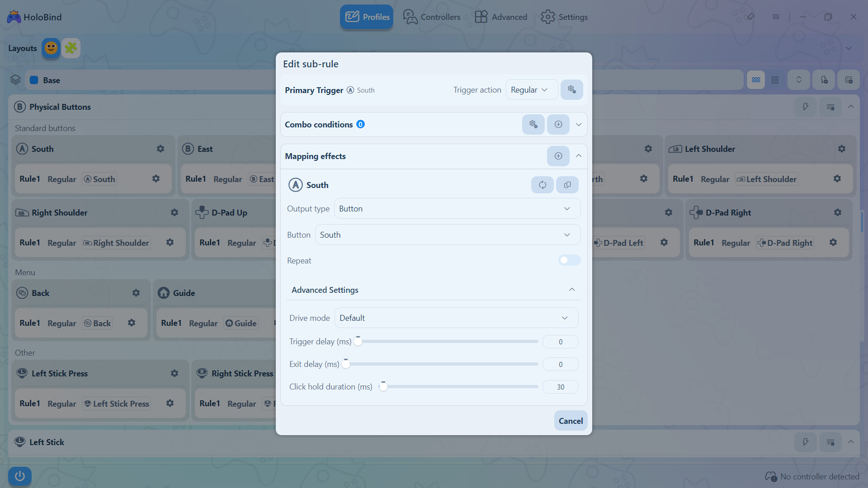
Task: Switch to list view layout icon
Action: pos(775,80)
